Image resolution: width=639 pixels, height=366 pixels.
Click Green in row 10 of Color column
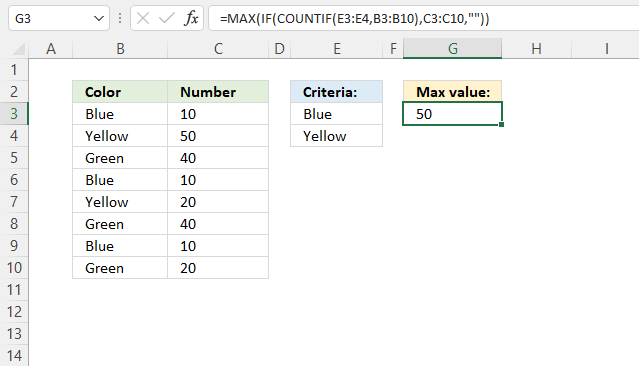point(120,268)
